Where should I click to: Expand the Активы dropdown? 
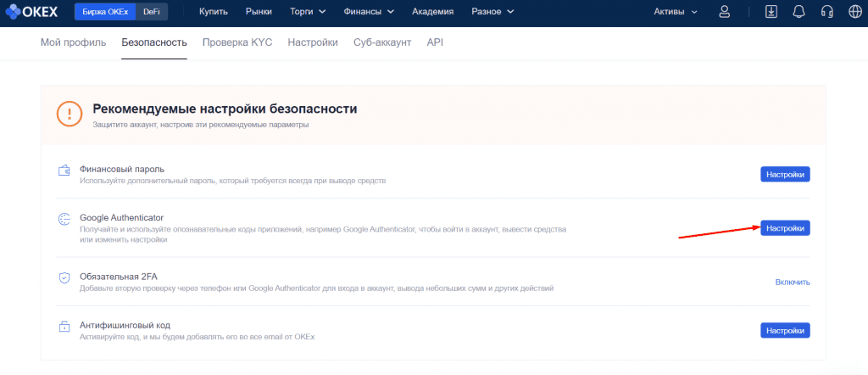point(676,12)
